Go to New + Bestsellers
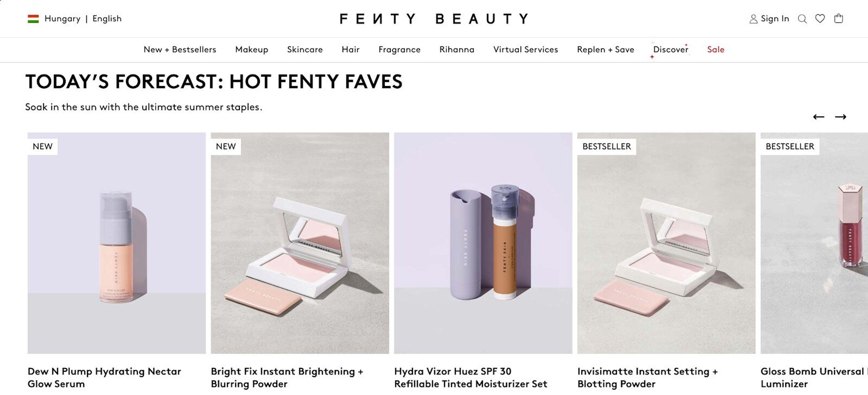The image size is (868, 395). click(180, 50)
